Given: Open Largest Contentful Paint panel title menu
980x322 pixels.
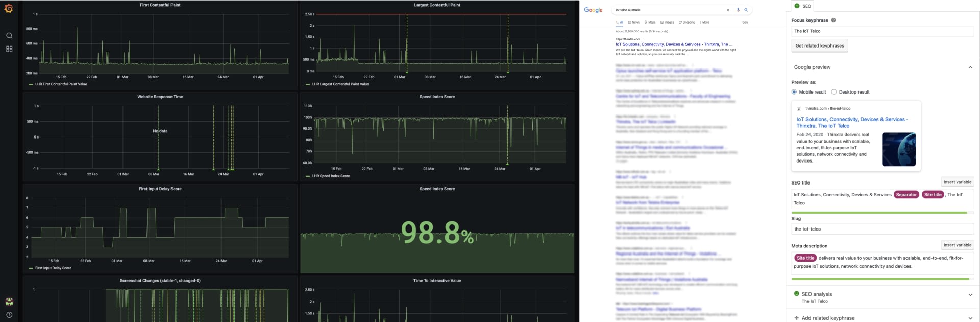Looking at the screenshot, I should point(437,5).
